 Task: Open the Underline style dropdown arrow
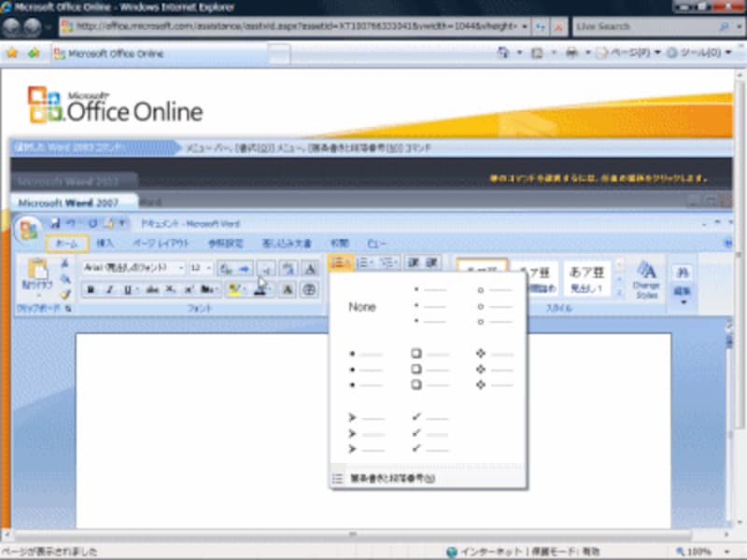point(137,289)
